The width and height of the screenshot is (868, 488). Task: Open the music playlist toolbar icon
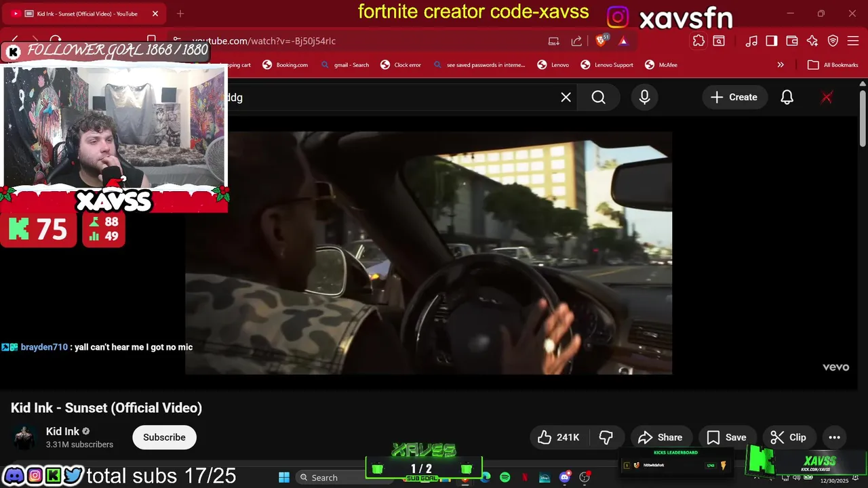pos(751,41)
